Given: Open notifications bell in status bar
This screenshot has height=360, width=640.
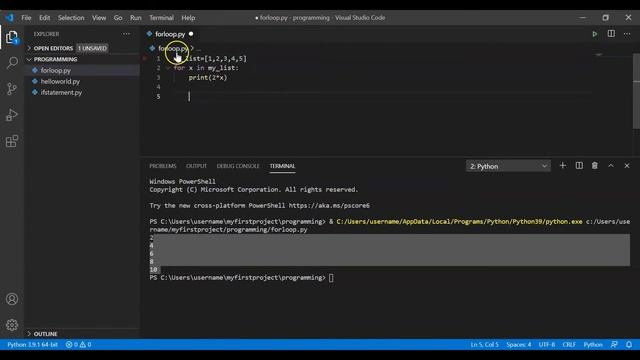Looking at the screenshot, I should [629, 344].
